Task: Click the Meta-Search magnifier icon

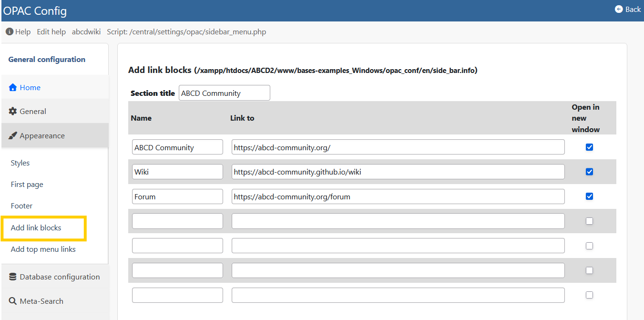Action: coord(13,301)
